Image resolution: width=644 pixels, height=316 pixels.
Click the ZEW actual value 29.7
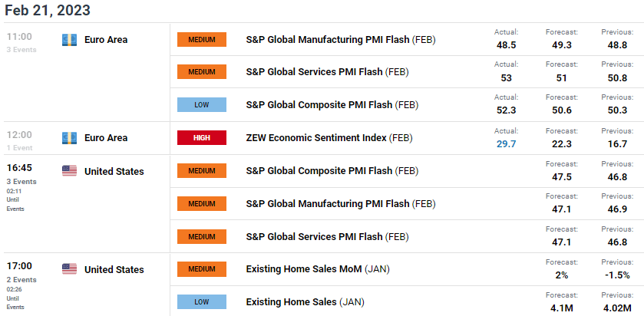(506, 143)
